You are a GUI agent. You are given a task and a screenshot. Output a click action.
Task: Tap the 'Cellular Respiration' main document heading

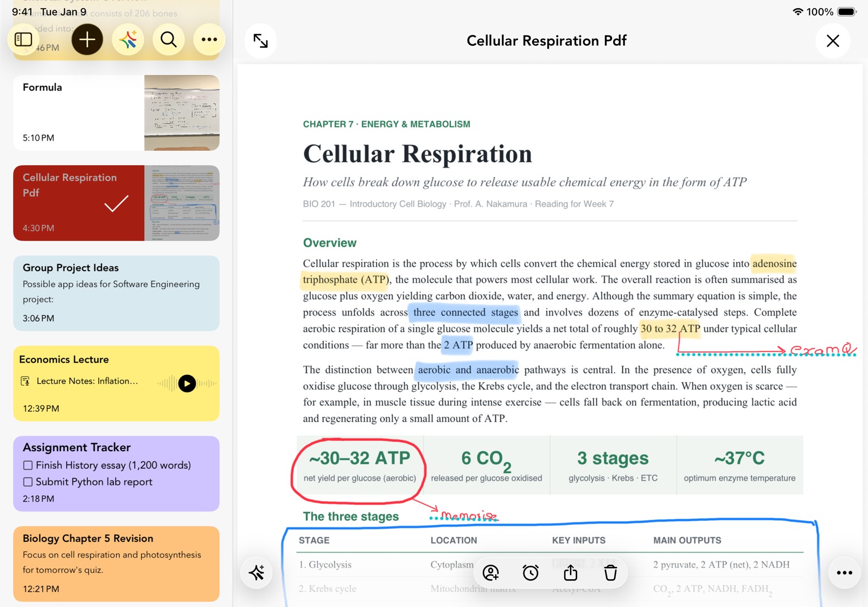[x=417, y=154]
